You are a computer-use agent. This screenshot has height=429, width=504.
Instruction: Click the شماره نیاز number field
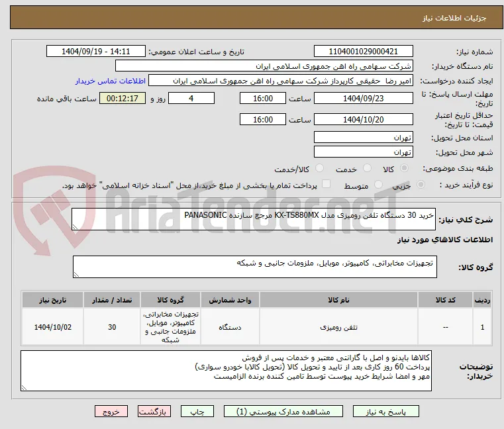(363, 52)
